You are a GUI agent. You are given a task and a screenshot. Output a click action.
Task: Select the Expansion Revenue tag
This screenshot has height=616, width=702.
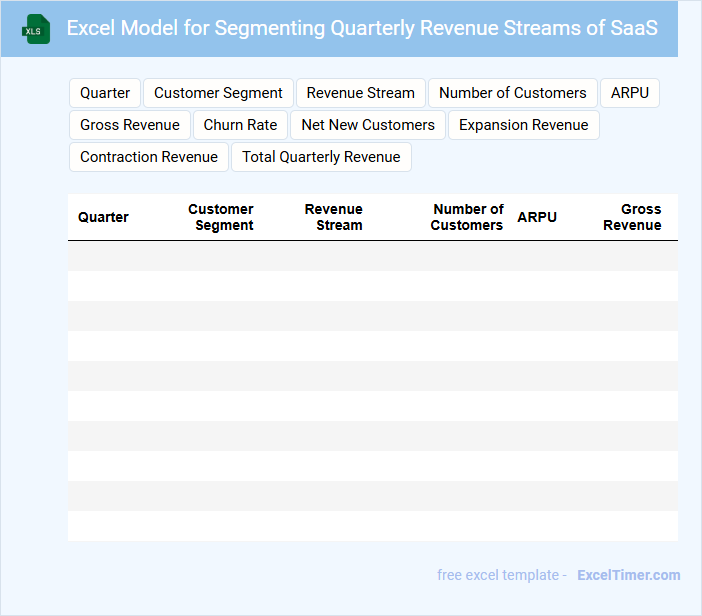pos(523,125)
